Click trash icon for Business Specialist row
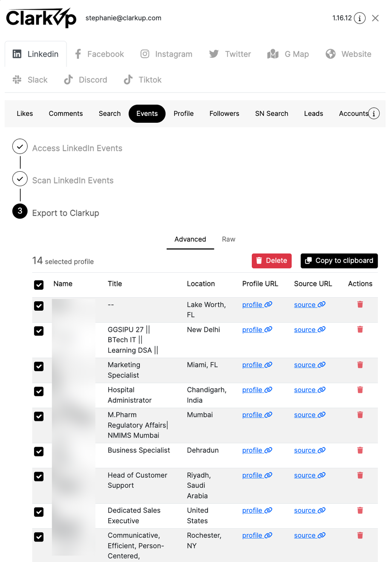The width and height of the screenshot is (392, 562). pos(360,450)
